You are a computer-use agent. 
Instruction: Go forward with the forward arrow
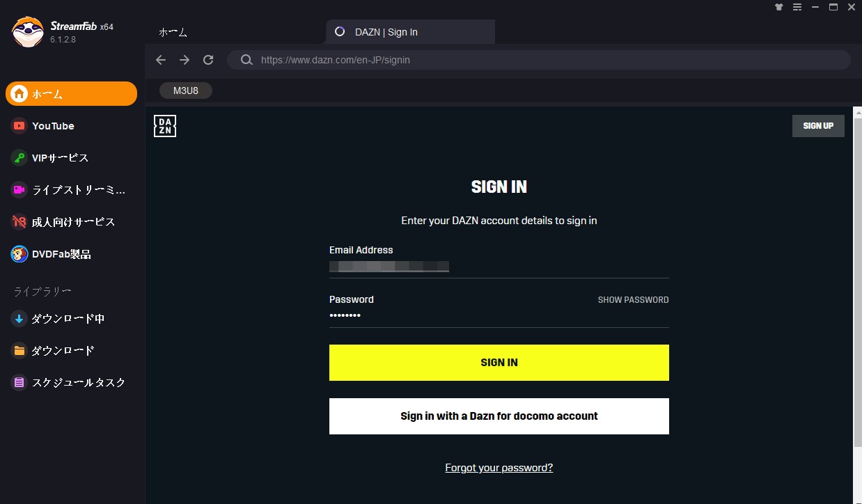[185, 60]
